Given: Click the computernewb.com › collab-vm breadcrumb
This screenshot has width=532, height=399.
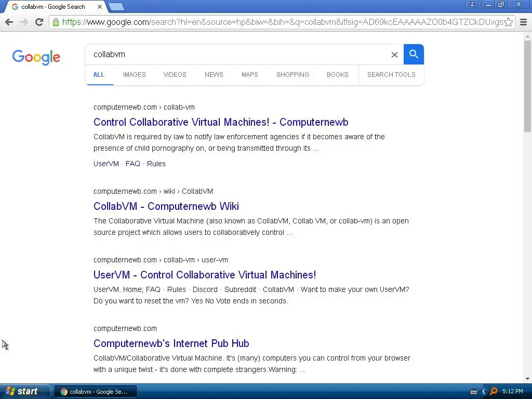Looking at the screenshot, I should [x=144, y=107].
